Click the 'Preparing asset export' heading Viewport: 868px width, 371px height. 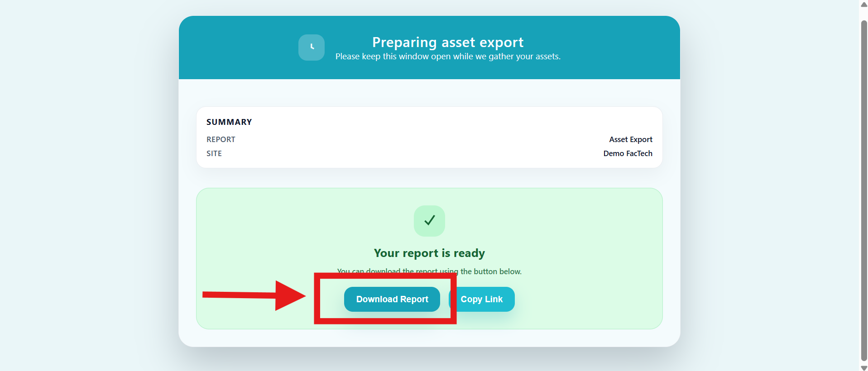pos(447,43)
